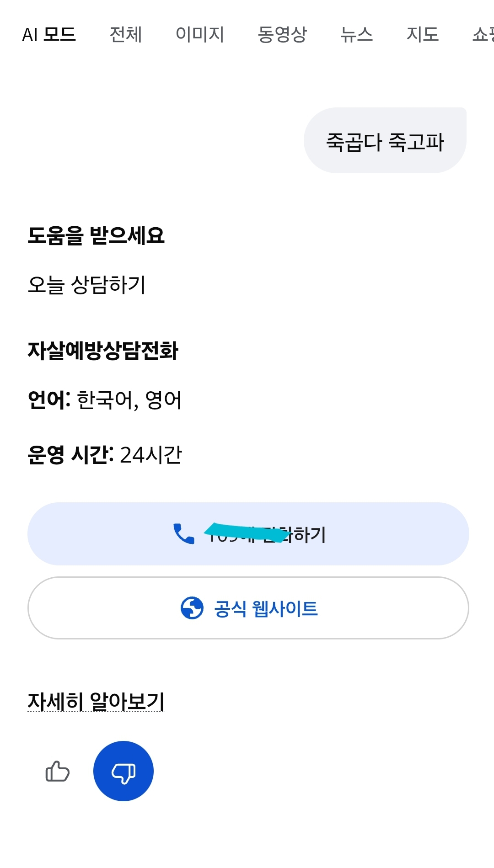
Task: Tap the thumbs down feedback icon
Action: 123,771
